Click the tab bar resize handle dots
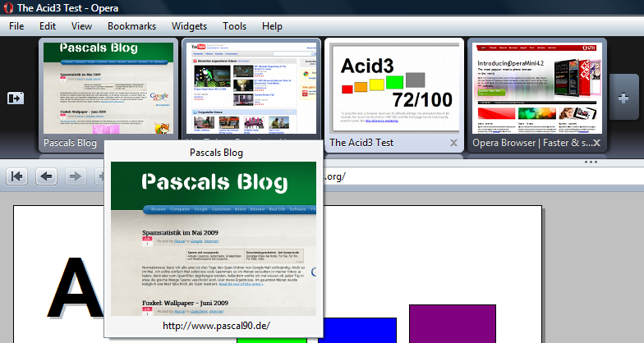Viewport: 644px width, 343px height. tap(596, 162)
